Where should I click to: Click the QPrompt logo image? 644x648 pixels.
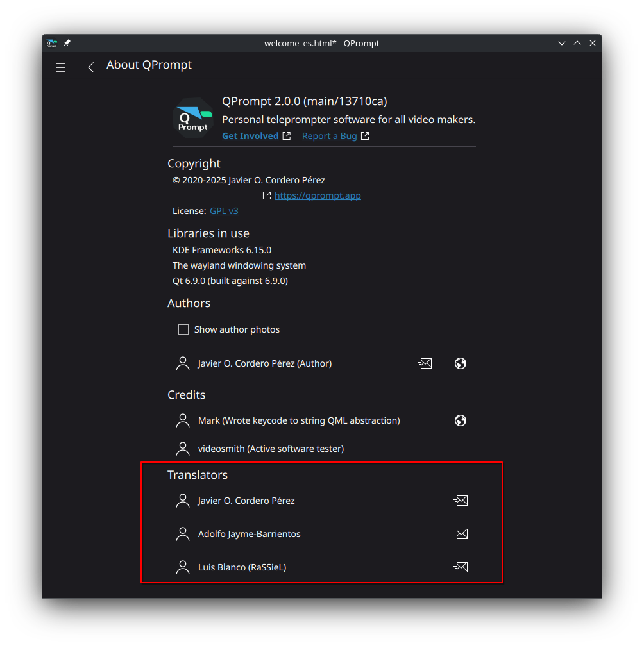[193, 118]
